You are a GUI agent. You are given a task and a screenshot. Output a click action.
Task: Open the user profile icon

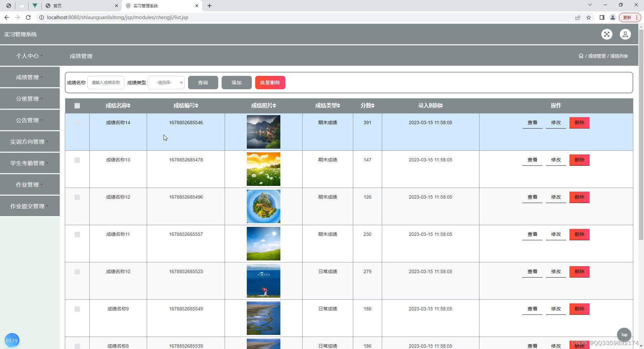click(x=625, y=34)
